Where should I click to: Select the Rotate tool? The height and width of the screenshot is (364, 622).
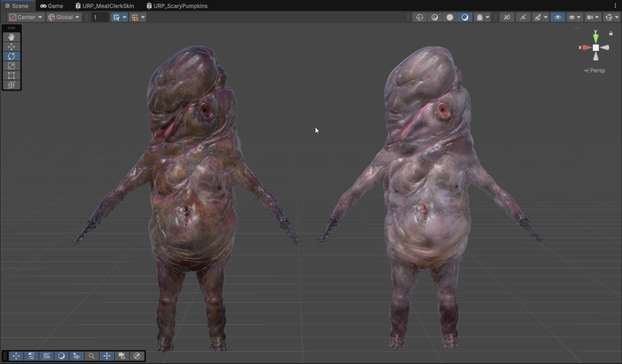point(11,56)
